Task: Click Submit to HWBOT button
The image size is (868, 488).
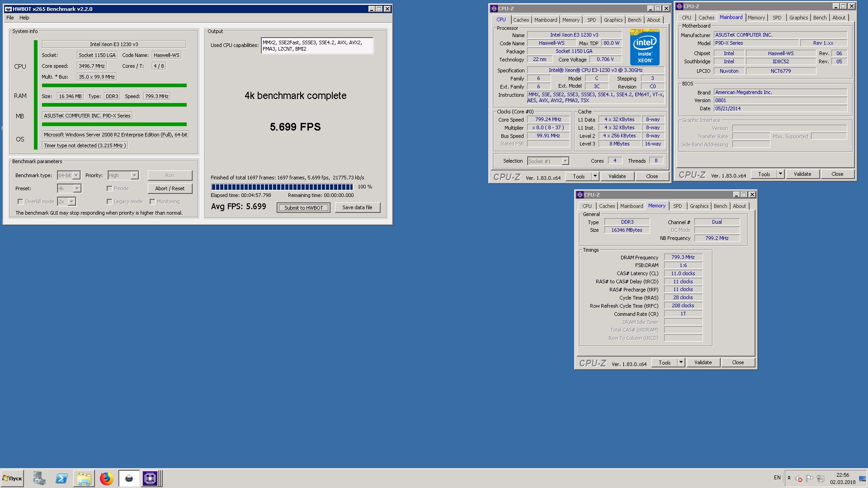Action: 303,208
